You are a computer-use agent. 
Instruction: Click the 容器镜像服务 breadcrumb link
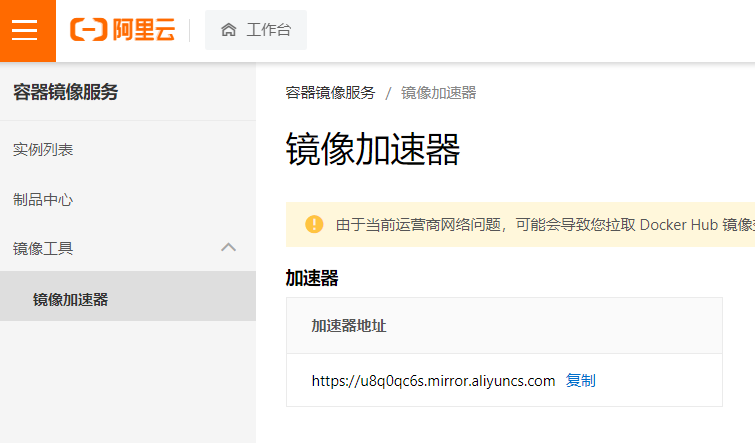[x=330, y=93]
